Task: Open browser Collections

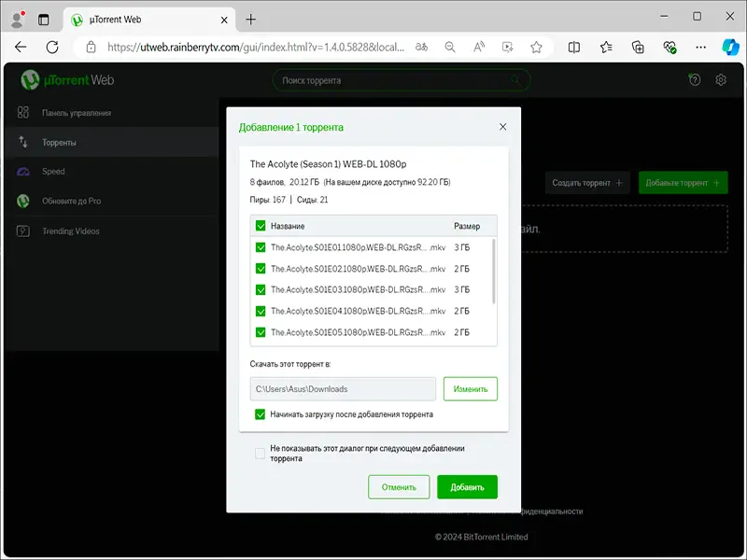Action: tap(638, 48)
